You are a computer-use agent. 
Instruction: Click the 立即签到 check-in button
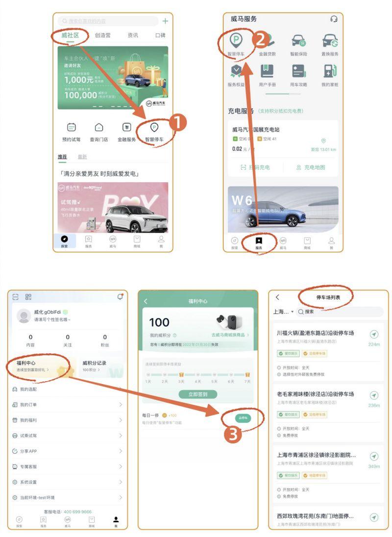[198, 394]
